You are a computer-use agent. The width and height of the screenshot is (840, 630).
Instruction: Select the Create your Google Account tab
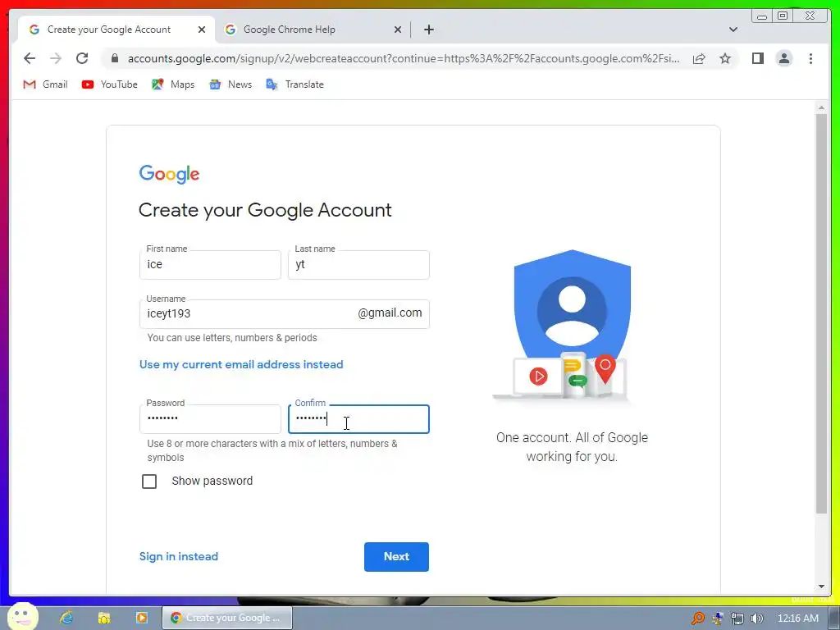(x=116, y=30)
